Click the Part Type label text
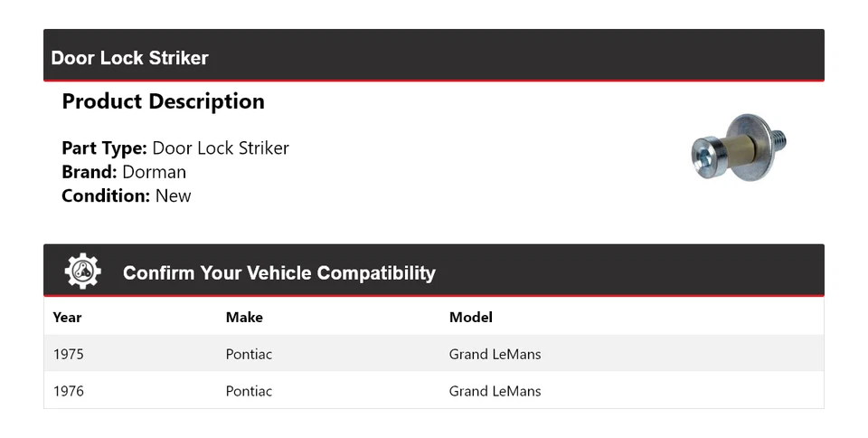 click(x=104, y=148)
